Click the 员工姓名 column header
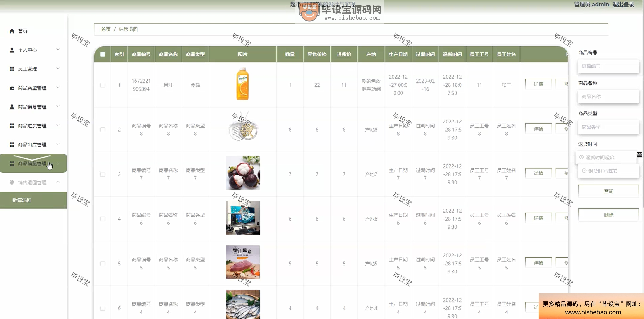This screenshot has width=644, height=319. pos(506,54)
